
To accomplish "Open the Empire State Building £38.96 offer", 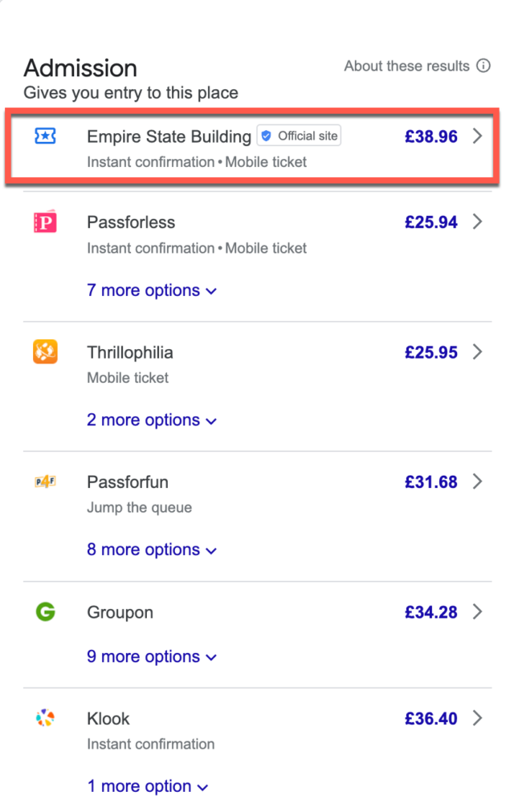I will (x=431, y=137).
